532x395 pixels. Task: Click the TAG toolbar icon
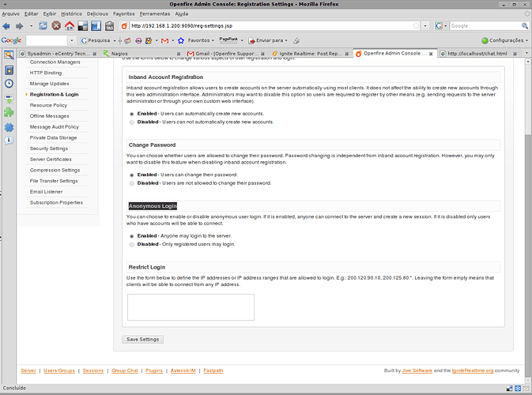[x=109, y=26]
